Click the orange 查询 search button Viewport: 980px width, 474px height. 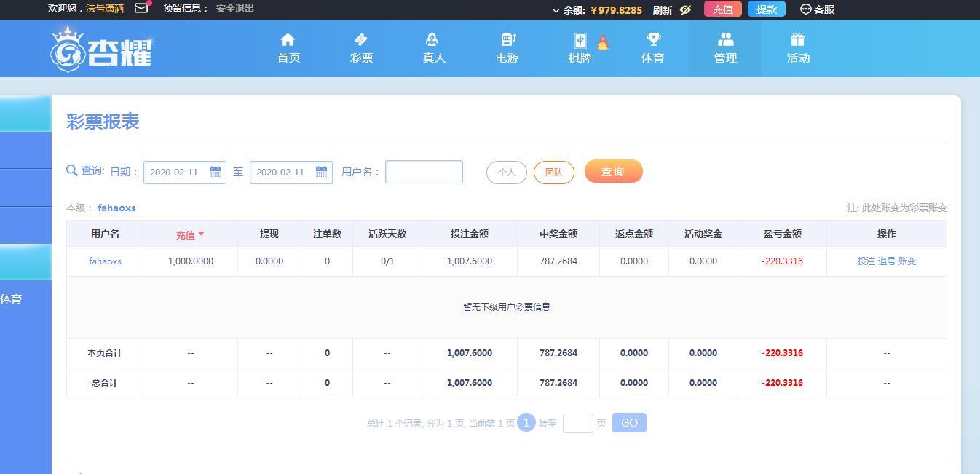pyautogui.click(x=614, y=171)
